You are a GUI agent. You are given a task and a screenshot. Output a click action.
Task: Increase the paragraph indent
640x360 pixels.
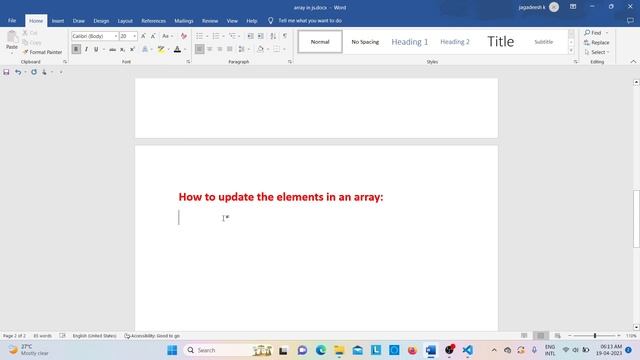(x=260, y=36)
